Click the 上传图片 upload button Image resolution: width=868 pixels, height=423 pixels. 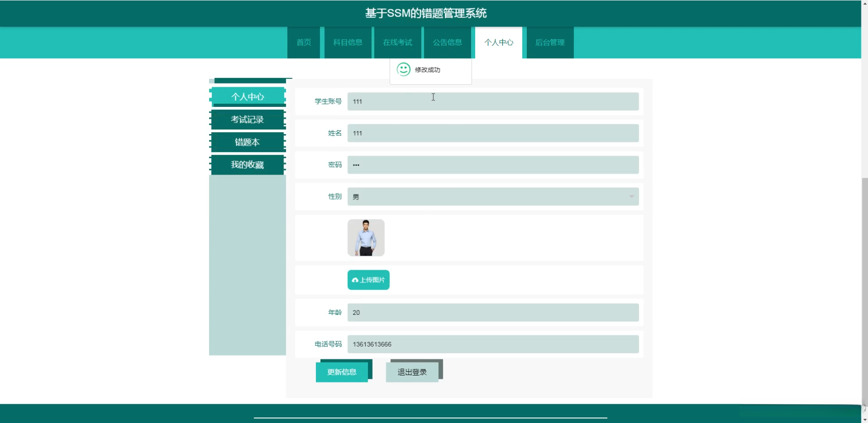tap(368, 280)
